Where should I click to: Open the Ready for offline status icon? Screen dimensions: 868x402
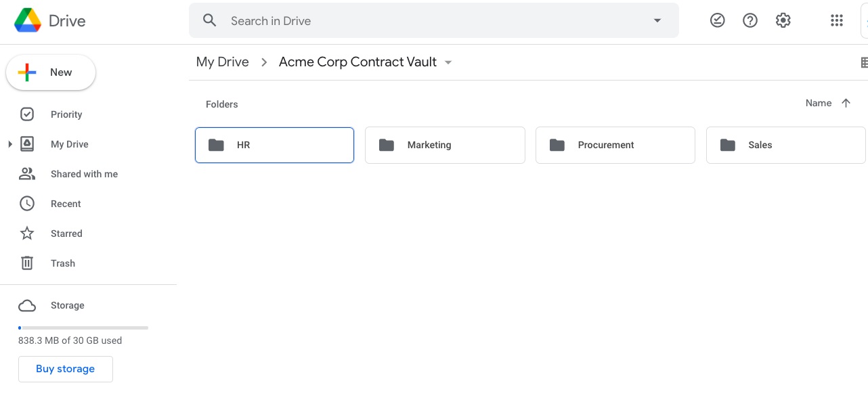click(x=718, y=20)
